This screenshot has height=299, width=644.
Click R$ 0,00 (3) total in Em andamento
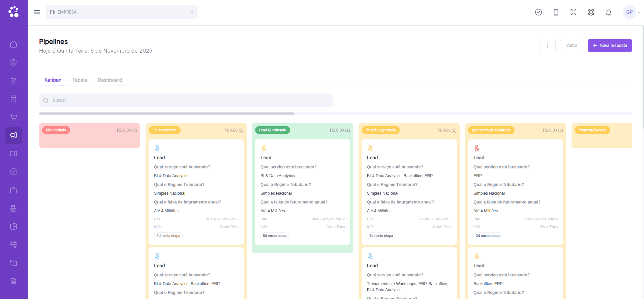pos(233,130)
